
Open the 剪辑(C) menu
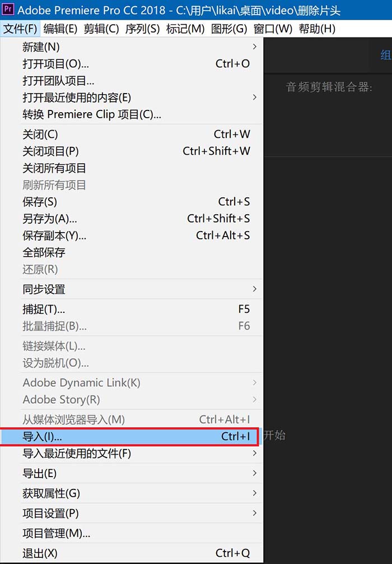point(101,29)
